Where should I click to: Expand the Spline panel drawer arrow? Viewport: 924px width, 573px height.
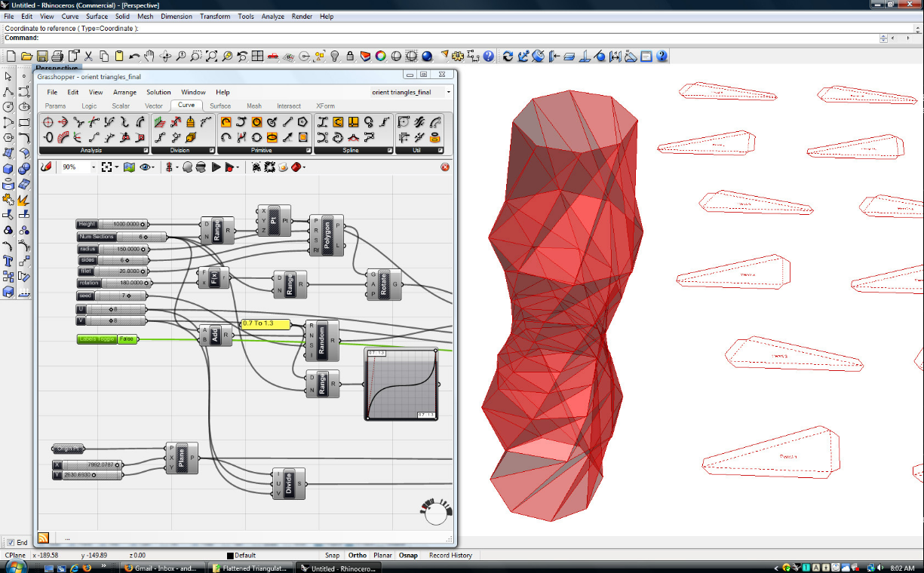click(x=390, y=151)
